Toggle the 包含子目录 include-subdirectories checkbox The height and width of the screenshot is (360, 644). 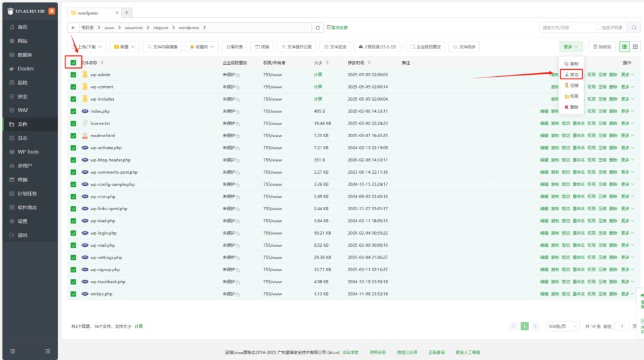(598, 28)
